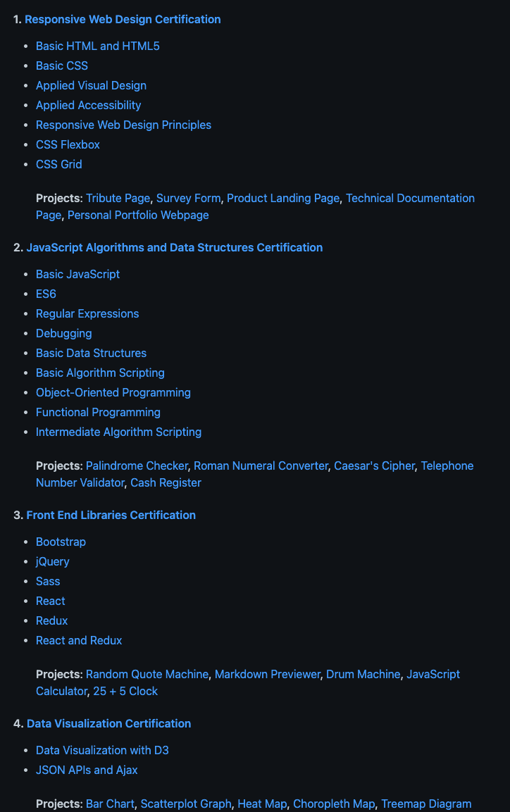
Task: Open the Cash Register project
Action: click(166, 482)
